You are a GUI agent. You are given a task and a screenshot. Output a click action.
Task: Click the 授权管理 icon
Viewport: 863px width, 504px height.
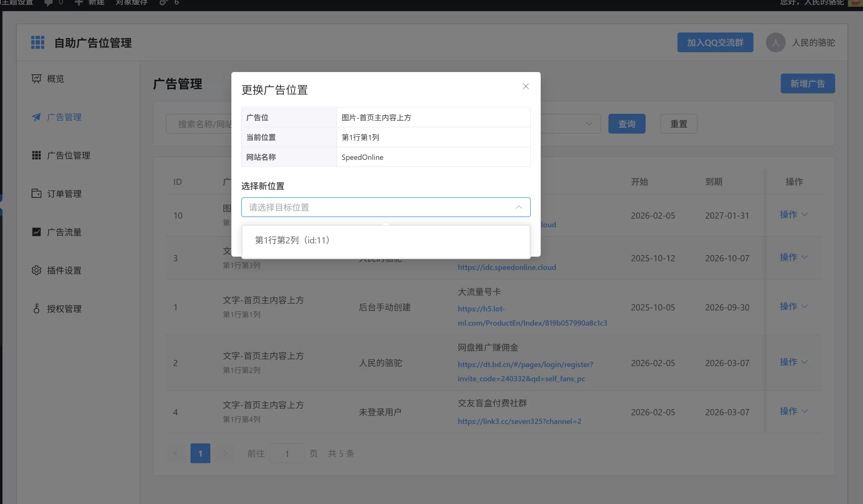tap(36, 309)
